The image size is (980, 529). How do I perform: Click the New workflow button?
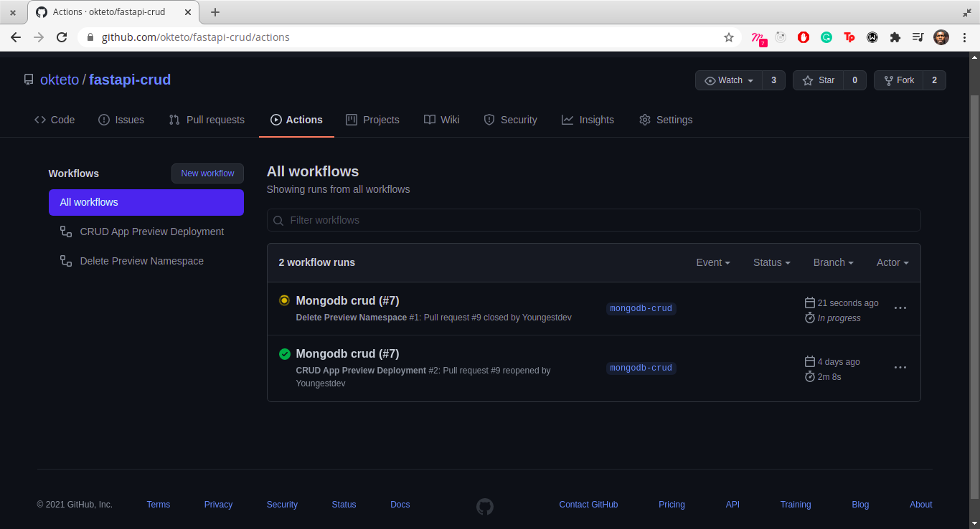pos(207,173)
